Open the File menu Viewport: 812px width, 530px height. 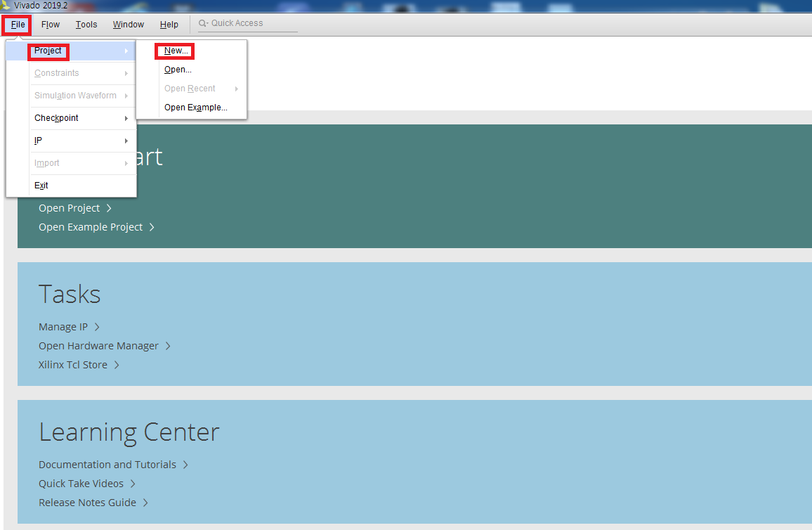tap(18, 25)
